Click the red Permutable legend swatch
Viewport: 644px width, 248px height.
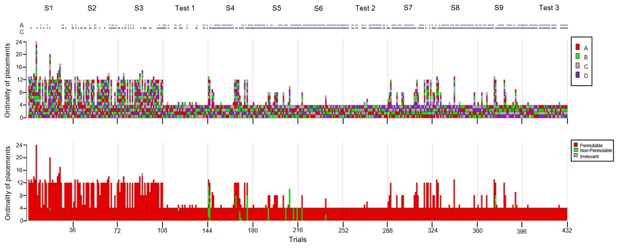click(576, 144)
